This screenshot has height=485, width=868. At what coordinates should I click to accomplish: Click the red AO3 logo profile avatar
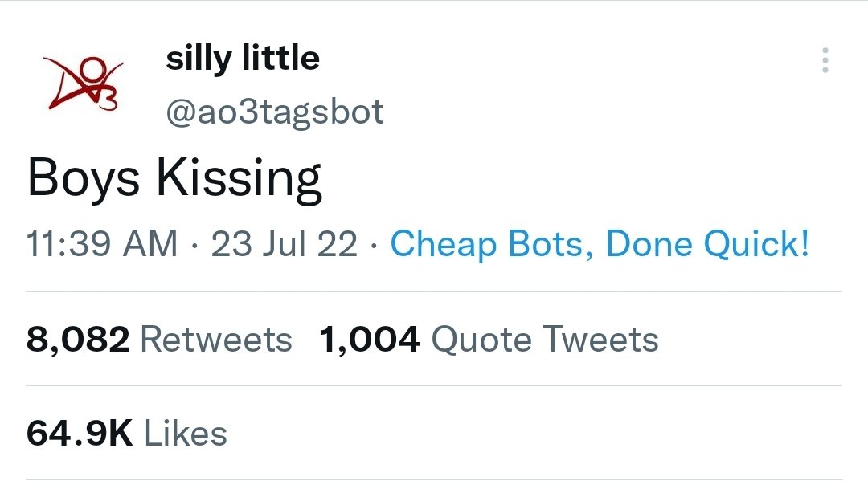coord(83,83)
